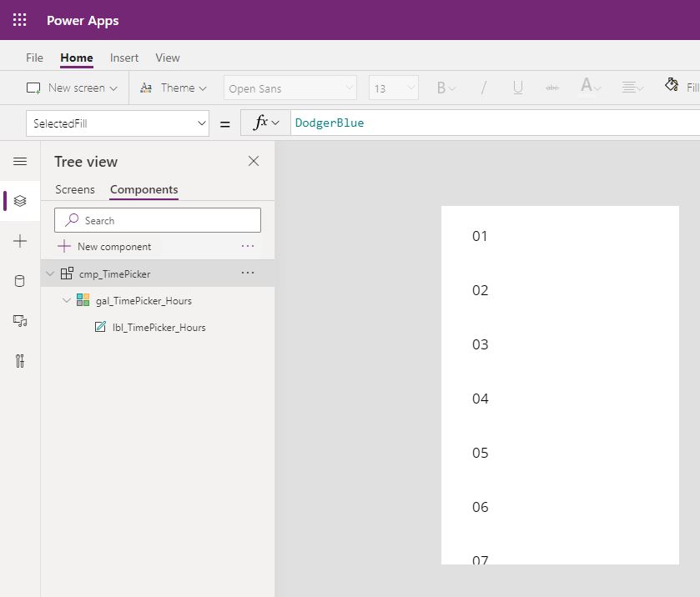
Task: Toggle the Italic formatting button
Action: (x=483, y=88)
